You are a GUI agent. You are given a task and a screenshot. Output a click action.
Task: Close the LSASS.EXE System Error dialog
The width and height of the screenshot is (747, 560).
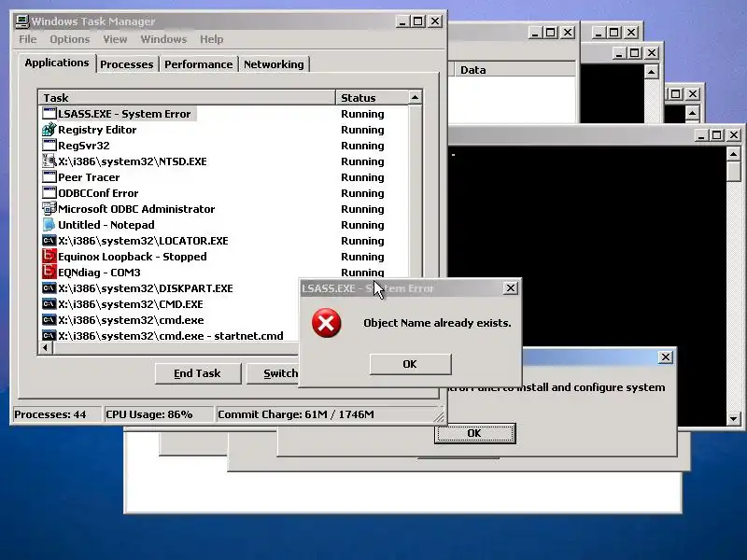point(510,288)
